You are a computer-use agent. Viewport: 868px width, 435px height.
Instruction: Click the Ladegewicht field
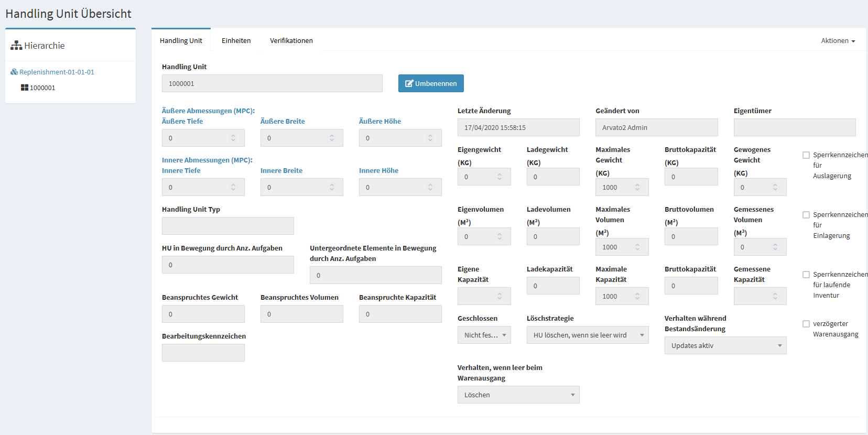point(553,177)
